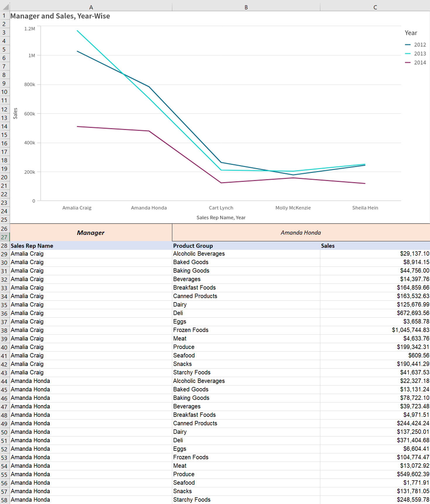
Task: Click the cell with $29,137.10
Action: coord(375,254)
